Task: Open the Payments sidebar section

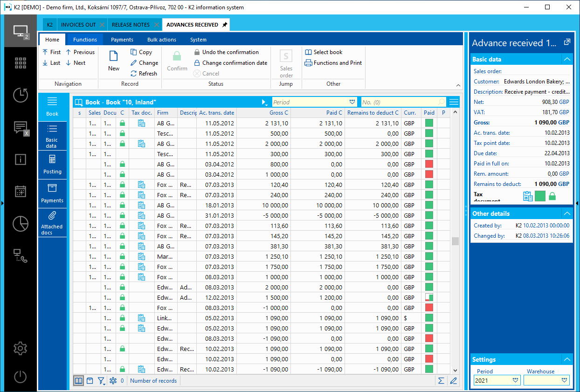Action: [52, 193]
